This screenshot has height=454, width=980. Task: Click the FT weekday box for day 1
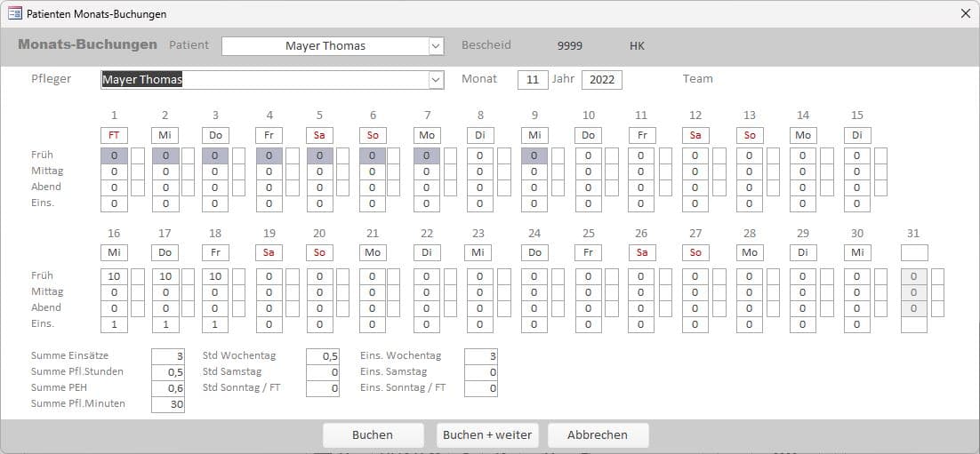pos(114,136)
